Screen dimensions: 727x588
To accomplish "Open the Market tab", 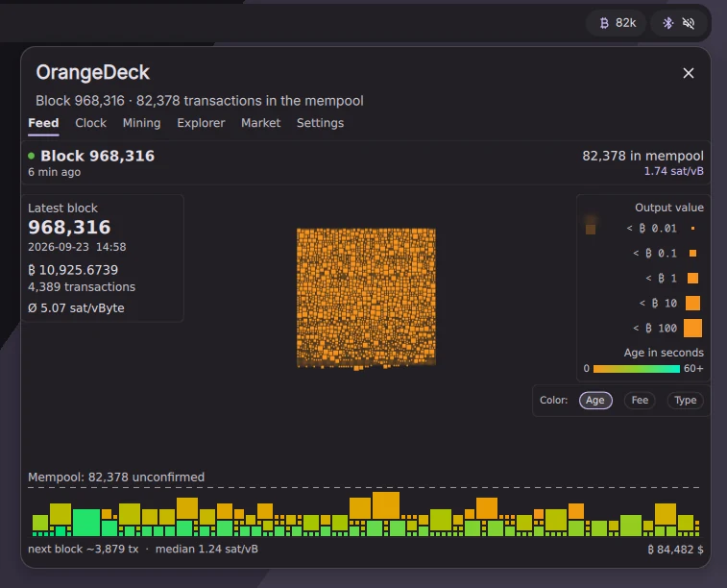I will pos(260,123).
